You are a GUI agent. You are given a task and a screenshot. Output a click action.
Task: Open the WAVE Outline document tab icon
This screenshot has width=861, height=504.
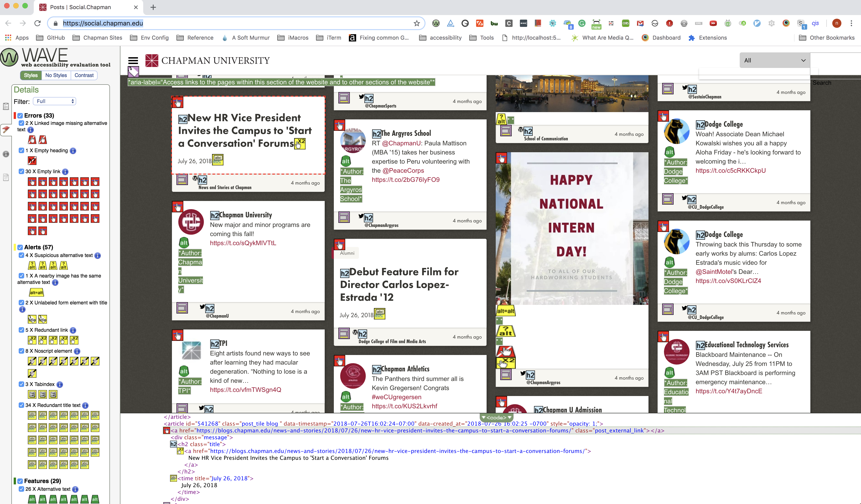[x=6, y=177]
